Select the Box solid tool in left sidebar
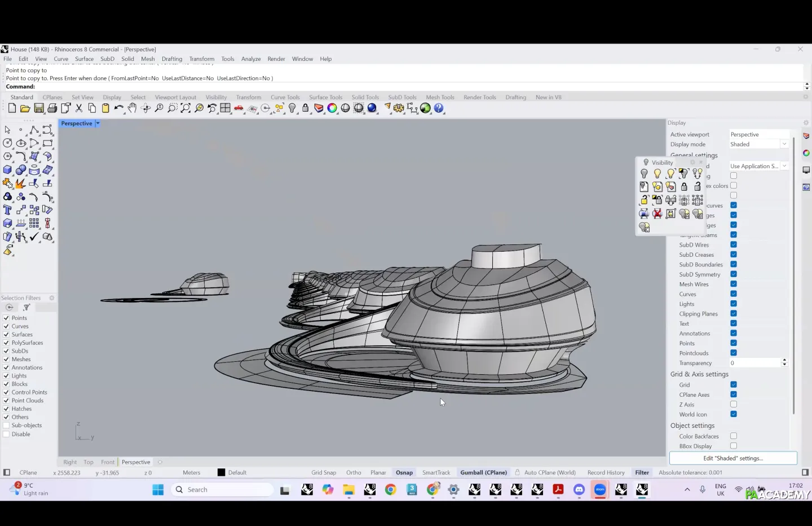The height and width of the screenshot is (526, 812). pyautogui.click(x=7, y=170)
